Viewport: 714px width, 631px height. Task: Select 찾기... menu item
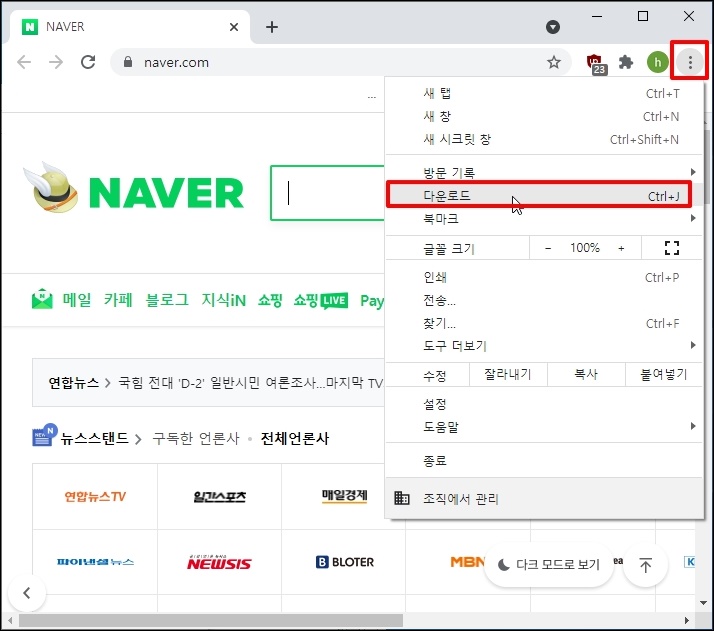(544, 323)
